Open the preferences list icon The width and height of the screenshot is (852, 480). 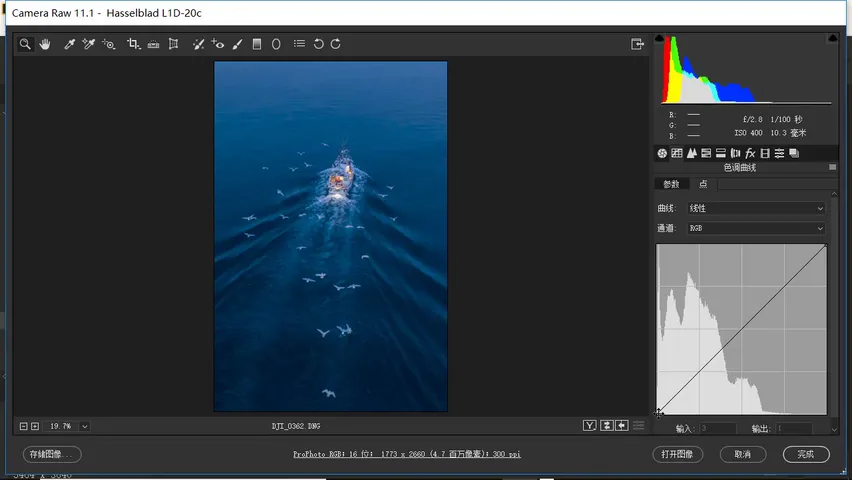[x=299, y=43]
